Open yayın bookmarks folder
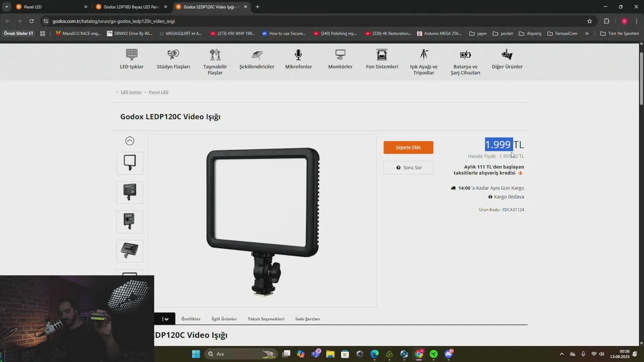This screenshot has height=362, width=644. pyautogui.click(x=477, y=34)
